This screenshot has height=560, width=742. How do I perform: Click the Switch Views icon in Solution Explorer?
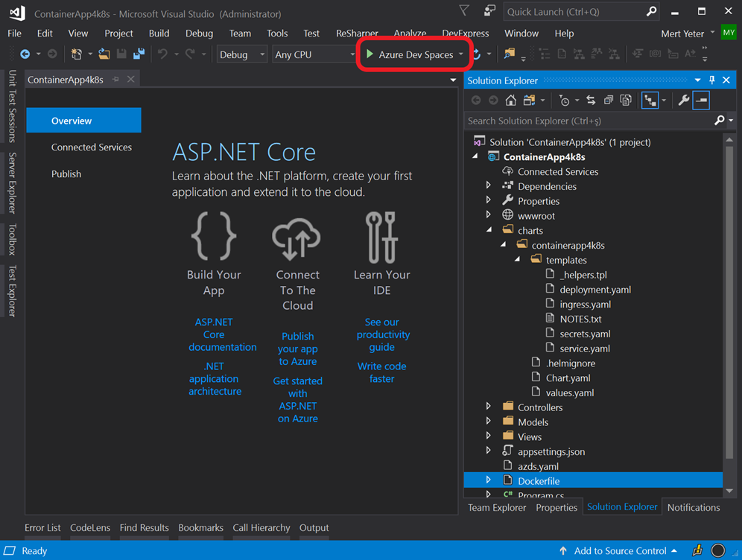[x=529, y=101]
